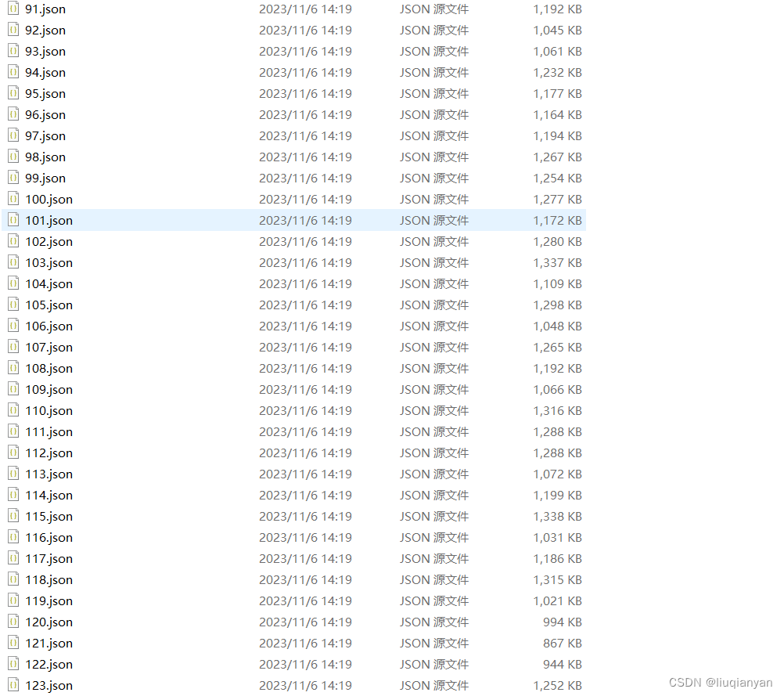Click the 1,267 KB size cell
Image resolution: width=784 pixels, height=696 pixels.
pyautogui.click(x=558, y=157)
